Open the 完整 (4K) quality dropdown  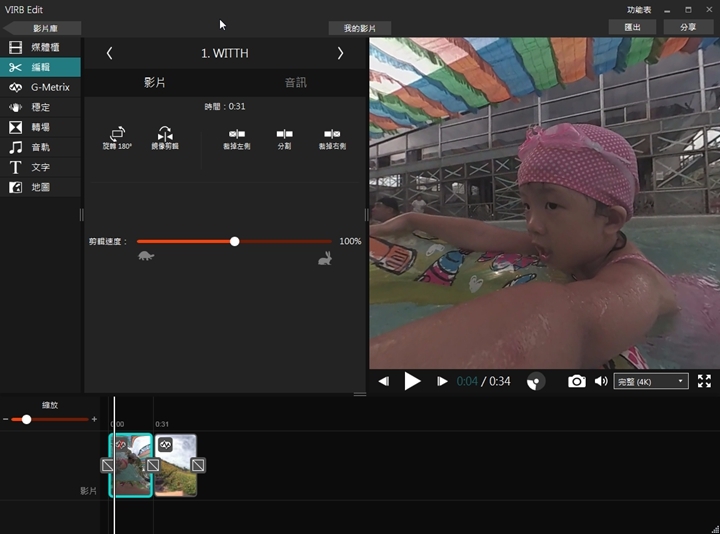click(651, 382)
